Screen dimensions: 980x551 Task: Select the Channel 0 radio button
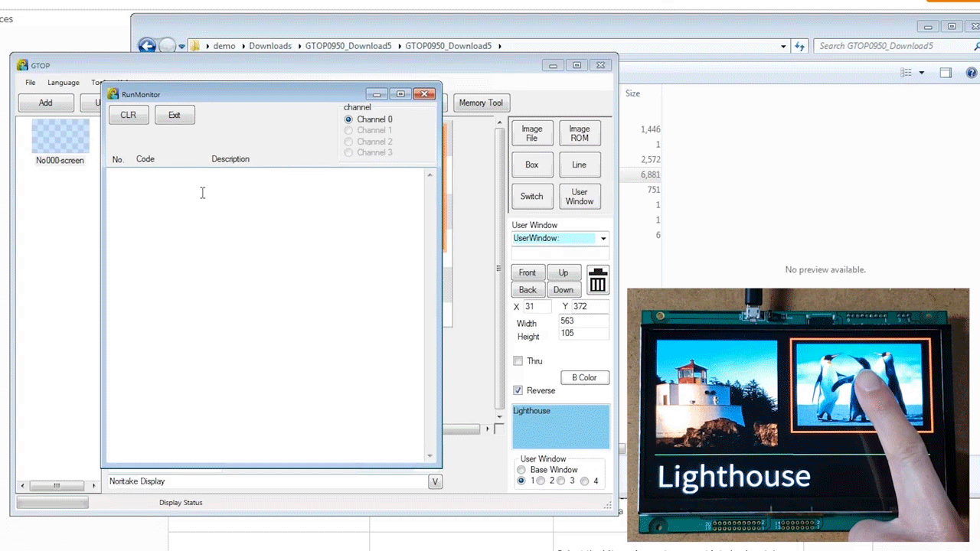coord(348,119)
